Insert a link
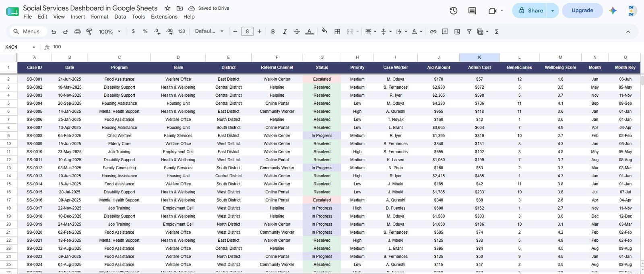 click(x=433, y=31)
